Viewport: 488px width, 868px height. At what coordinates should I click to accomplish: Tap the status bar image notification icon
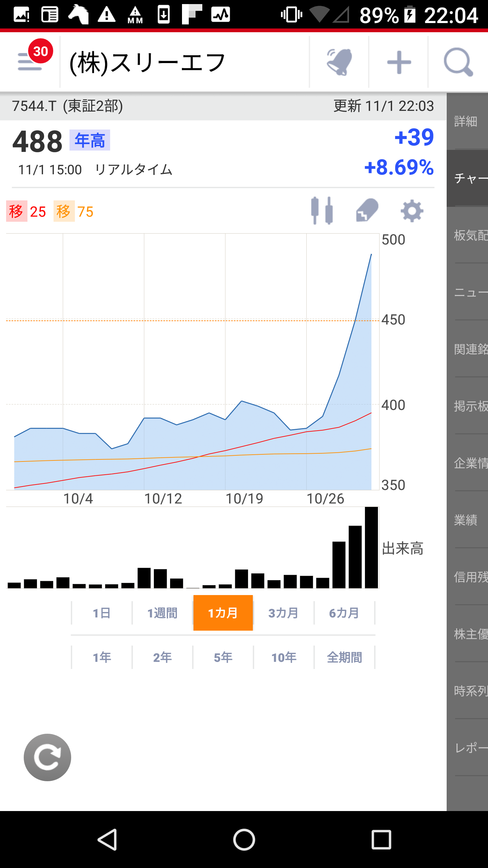tap(21, 15)
